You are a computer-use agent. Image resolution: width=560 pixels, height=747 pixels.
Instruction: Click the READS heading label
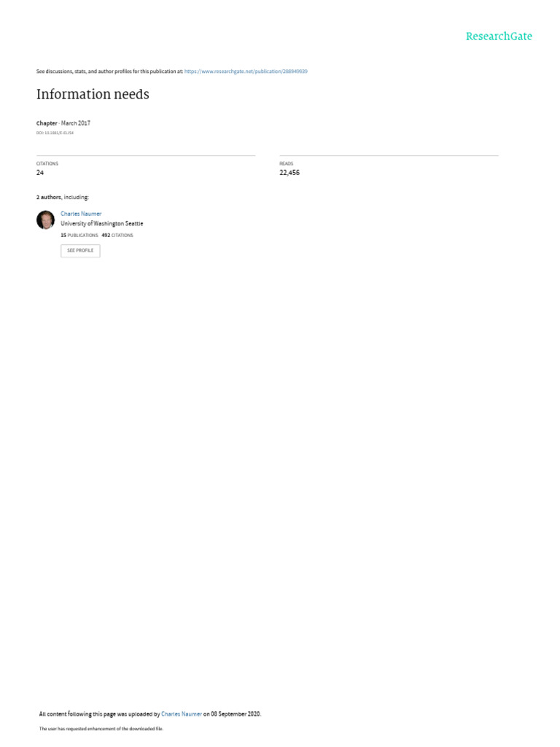pos(286,164)
